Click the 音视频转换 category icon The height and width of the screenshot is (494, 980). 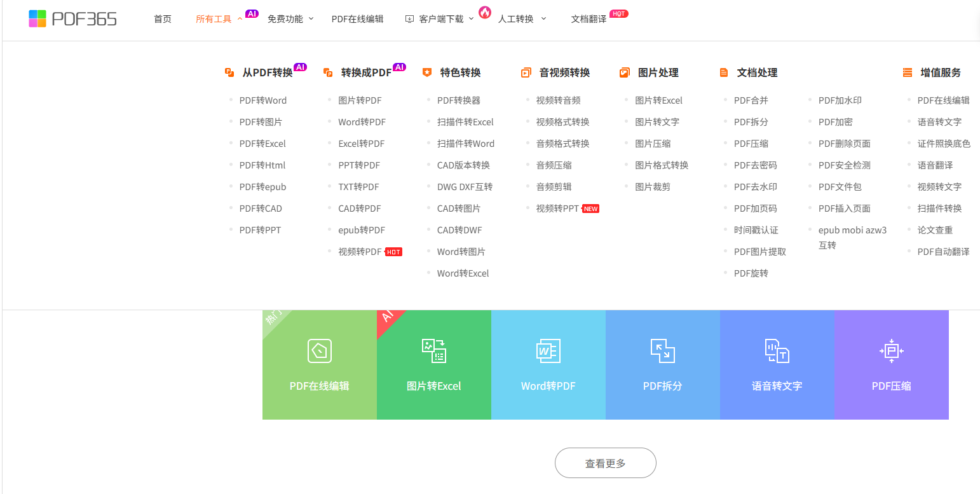526,72
